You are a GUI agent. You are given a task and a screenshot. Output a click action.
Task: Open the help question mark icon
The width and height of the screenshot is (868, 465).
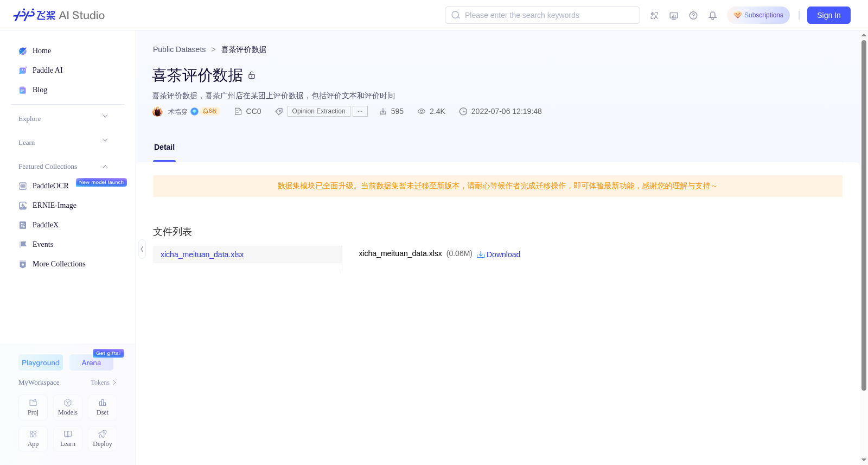point(693,16)
